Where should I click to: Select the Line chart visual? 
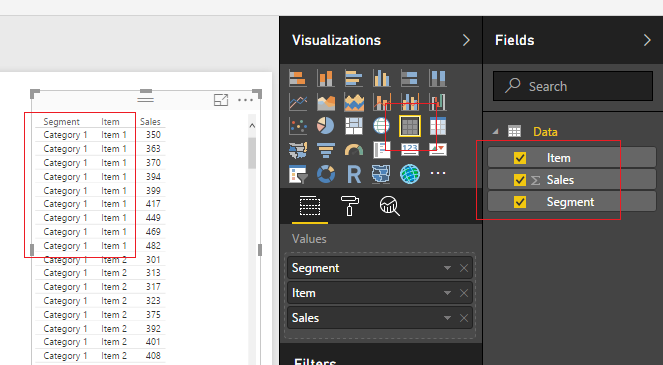[x=298, y=102]
